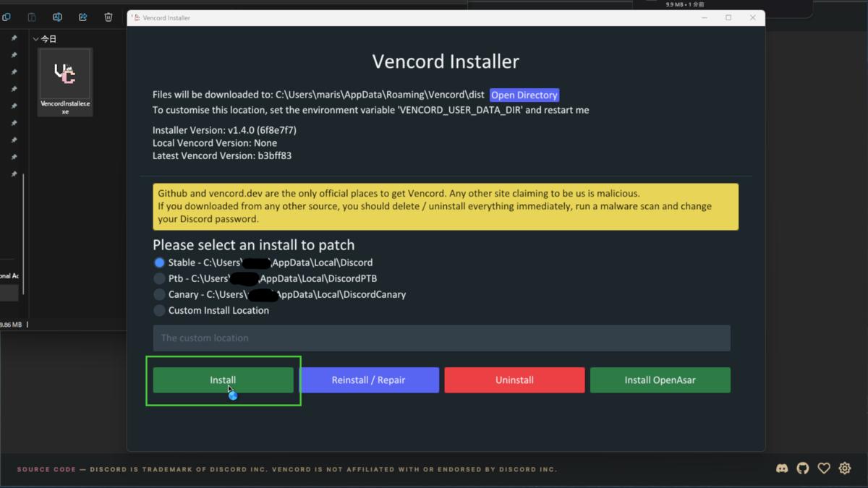Open the GitHub icon in footer
Screen dimensions: 868x488
[803, 468]
